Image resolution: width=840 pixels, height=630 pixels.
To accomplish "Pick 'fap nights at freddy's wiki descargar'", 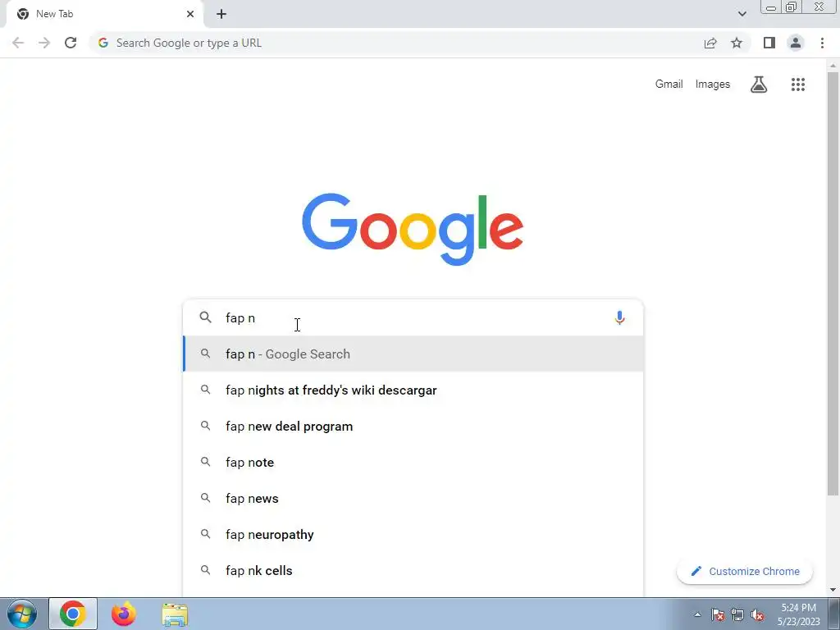I will [413, 390].
